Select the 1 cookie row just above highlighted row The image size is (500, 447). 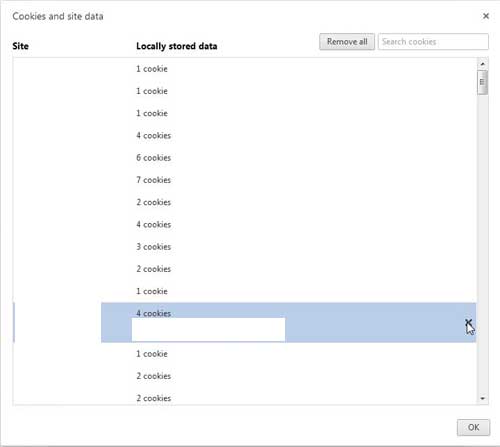coord(245,291)
